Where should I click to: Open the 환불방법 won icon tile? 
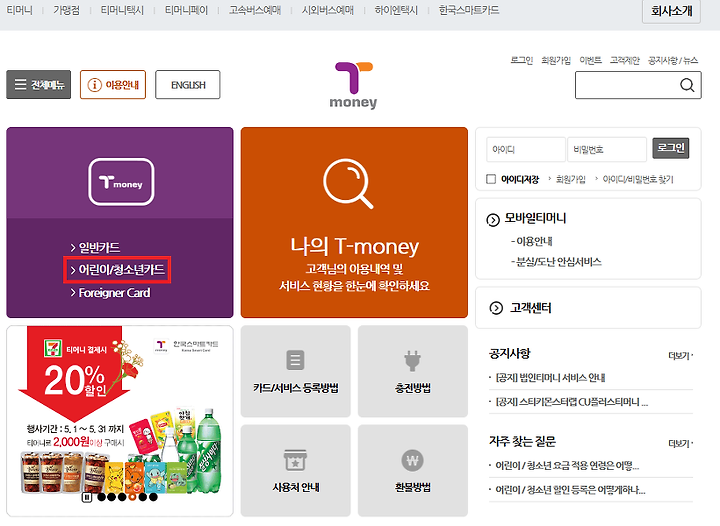pyautogui.click(x=412, y=470)
